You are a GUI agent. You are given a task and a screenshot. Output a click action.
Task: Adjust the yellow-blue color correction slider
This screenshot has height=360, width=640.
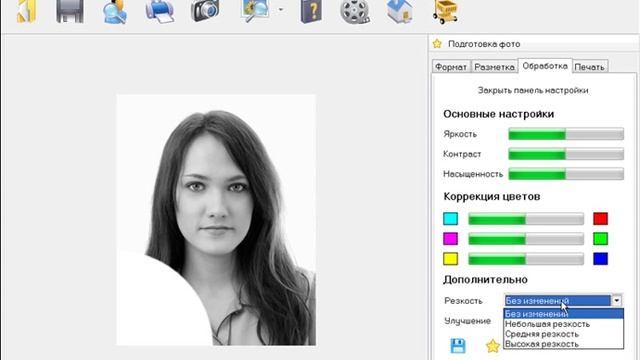(526, 259)
